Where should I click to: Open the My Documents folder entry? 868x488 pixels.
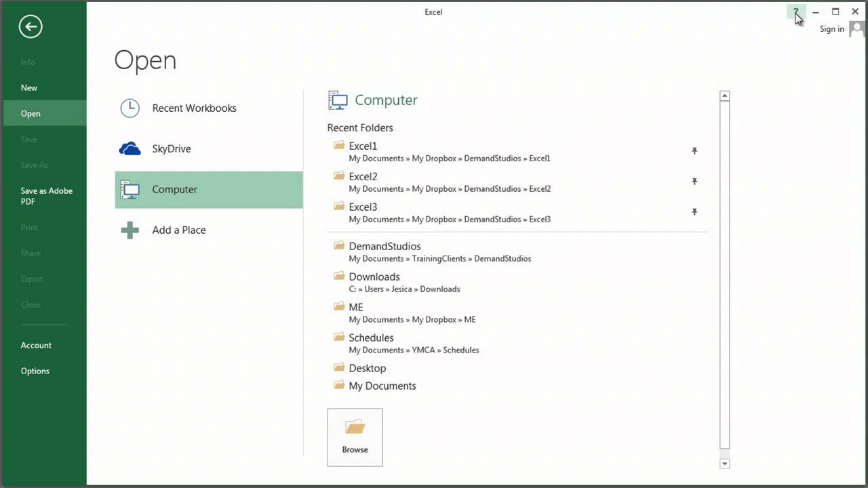517,386
